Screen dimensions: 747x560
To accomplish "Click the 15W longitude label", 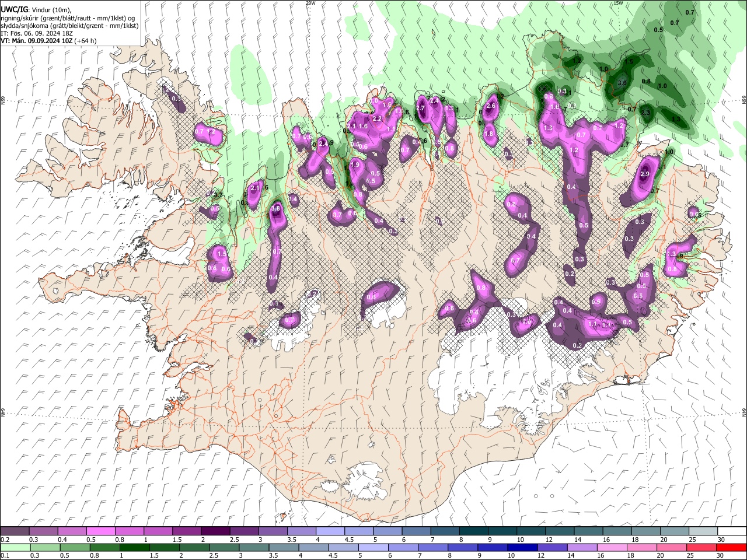I will tap(618, 3).
